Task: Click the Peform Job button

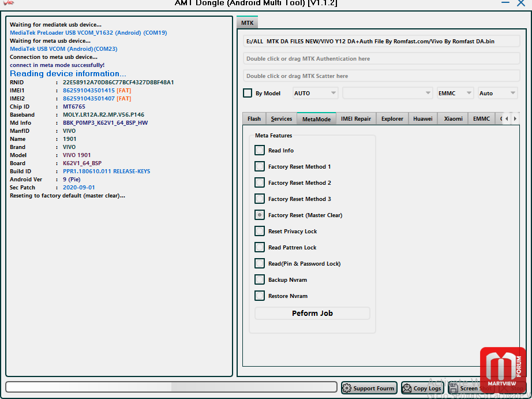Action: click(x=312, y=313)
